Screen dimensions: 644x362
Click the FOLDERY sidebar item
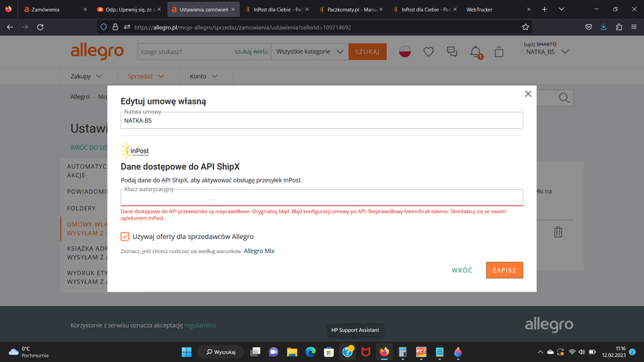click(81, 208)
